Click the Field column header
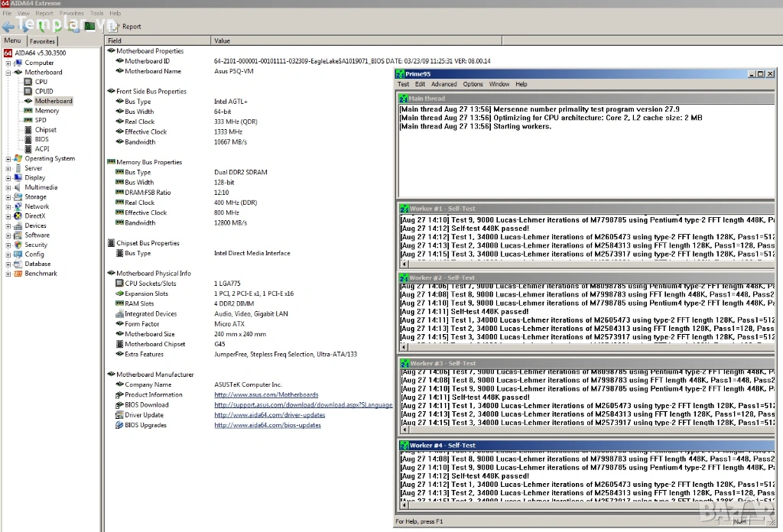783x532 pixels. (x=115, y=41)
